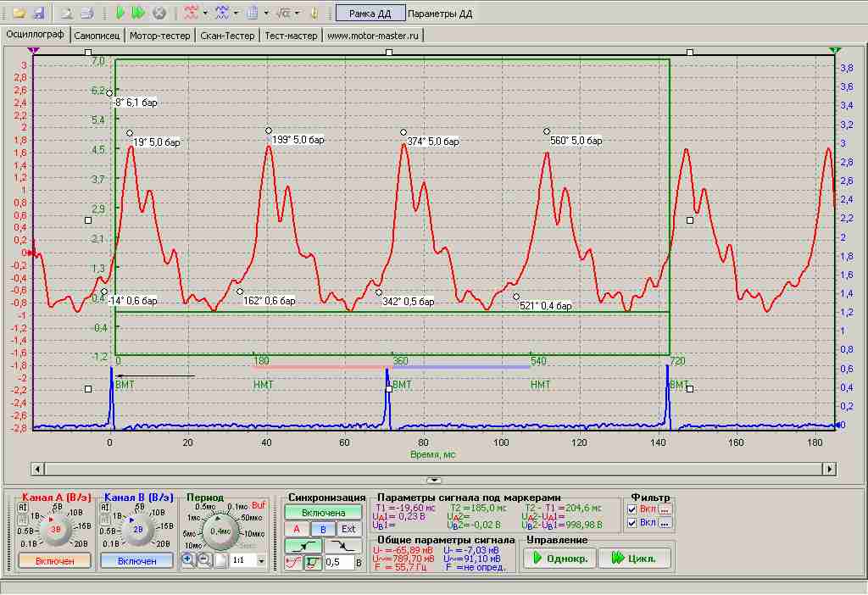Click blue waveform analysis icon in toolbar
868x595 pixels.
[222, 13]
